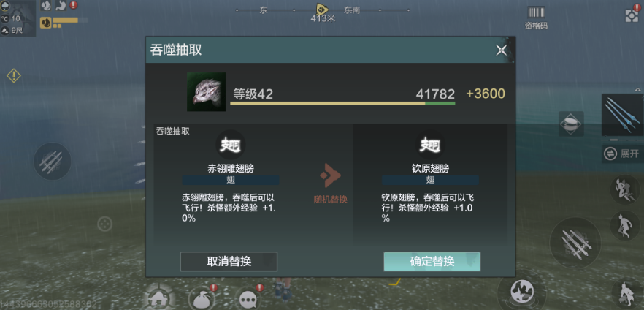Click the eagle pet portrait
The width and height of the screenshot is (644, 310).
click(206, 91)
